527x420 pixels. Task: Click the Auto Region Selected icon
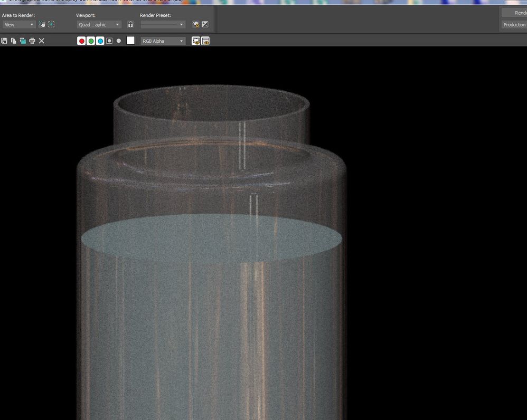tap(51, 24)
